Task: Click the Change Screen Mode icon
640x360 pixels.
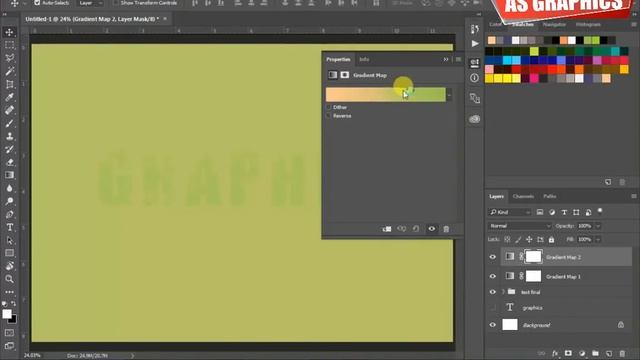Action: (x=9, y=346)
